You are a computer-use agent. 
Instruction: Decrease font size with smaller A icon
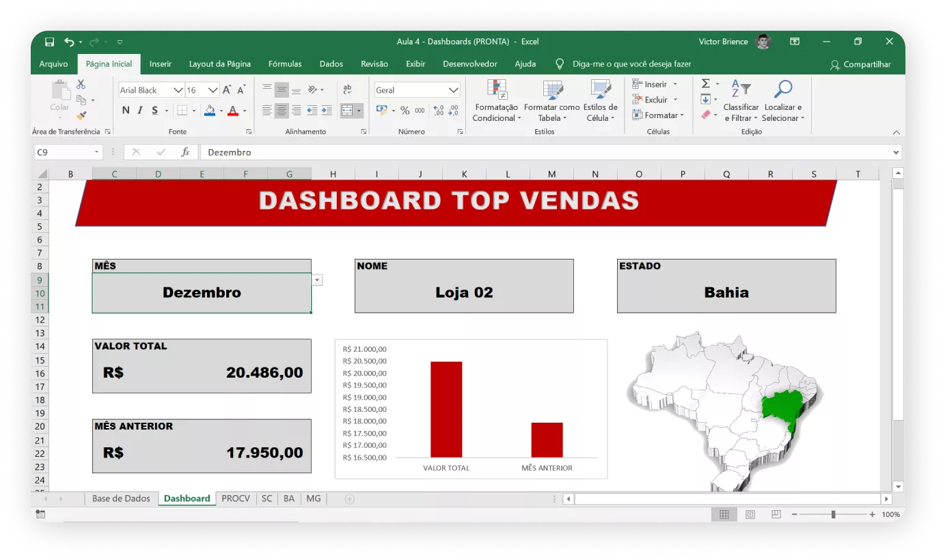[x=241, y=89]
